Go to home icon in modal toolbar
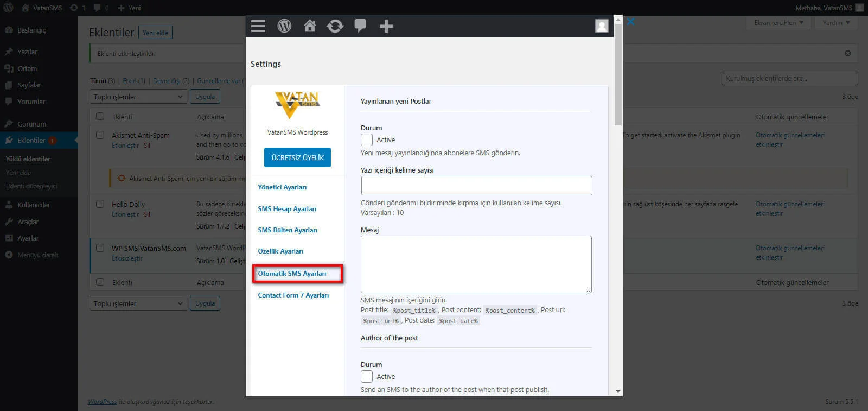This screenshot has height=411, width=868. pyautogui.click(x=310, y=26)
